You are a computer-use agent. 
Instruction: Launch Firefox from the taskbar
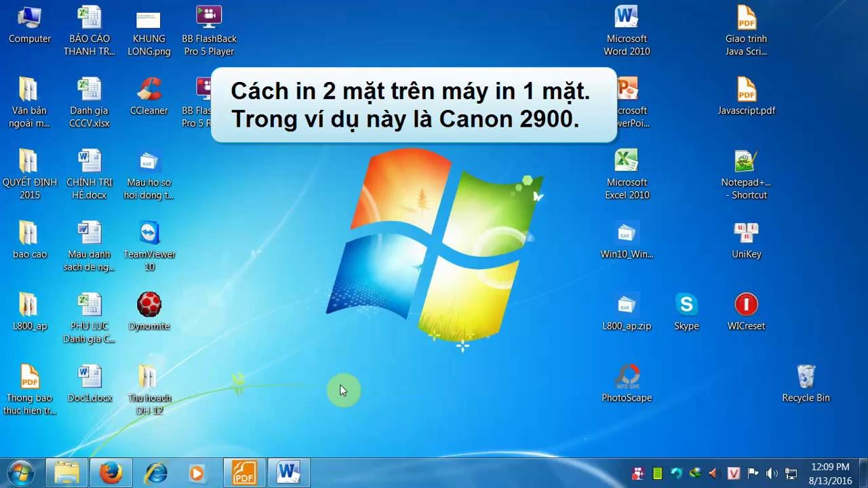click(x=111, y=472)
